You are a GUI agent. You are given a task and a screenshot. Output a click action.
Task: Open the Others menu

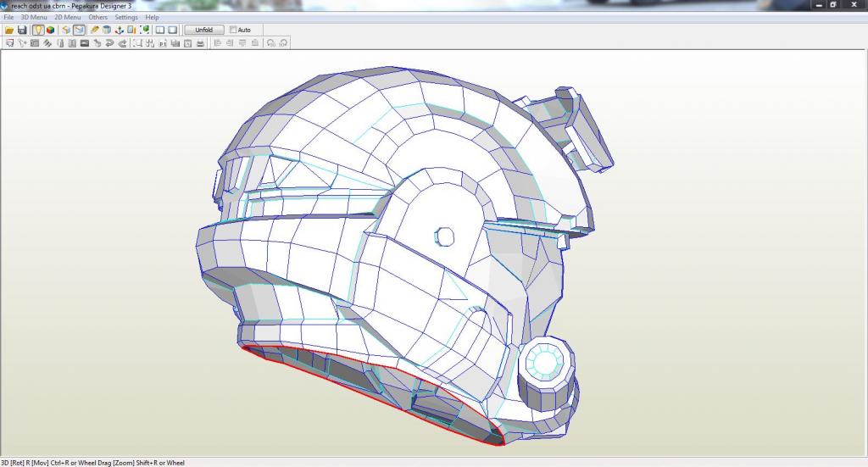coord(98,17)
